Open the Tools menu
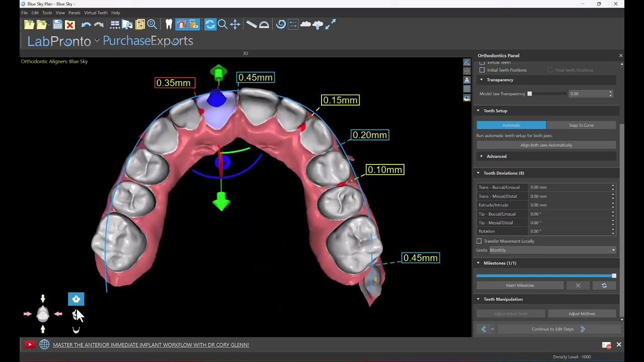Viewport: 644px width, 362px height. [x=47, y=13]
